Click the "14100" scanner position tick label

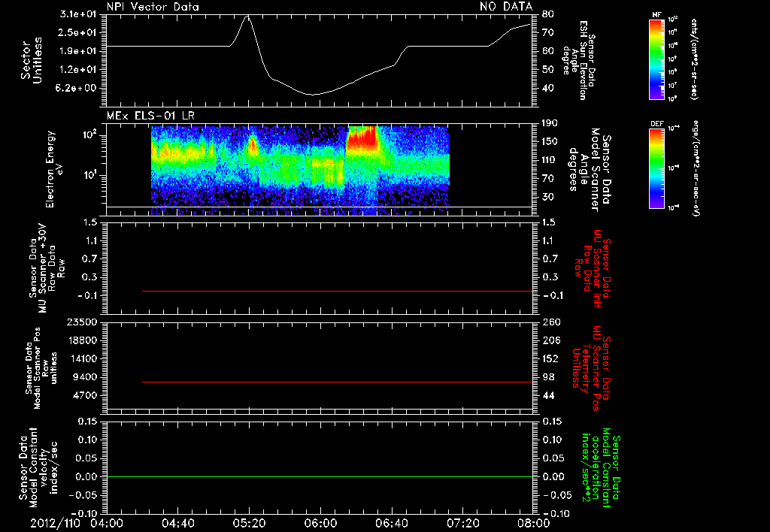[82, 358]
